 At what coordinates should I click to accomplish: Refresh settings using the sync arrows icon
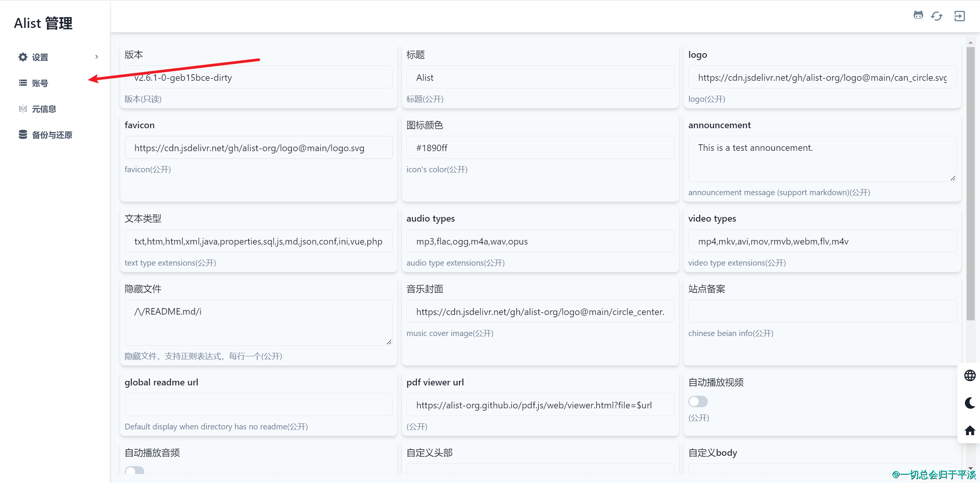(x=936, y=16)
